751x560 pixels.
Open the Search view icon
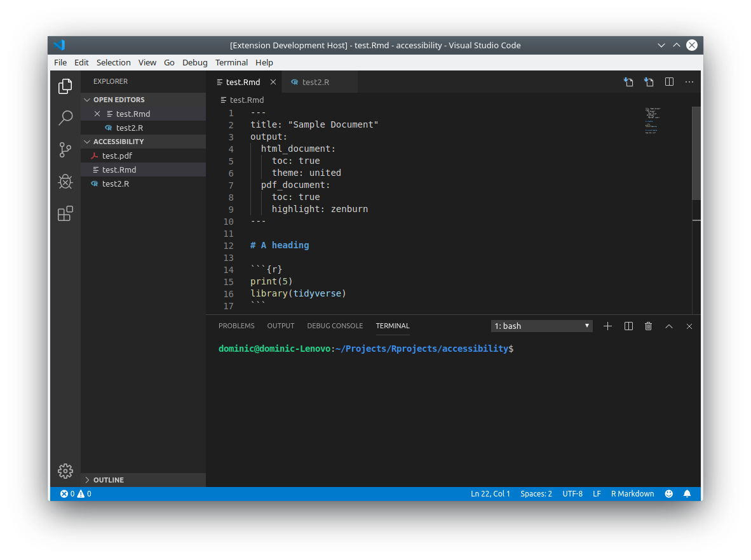click(x=65, y=117)
